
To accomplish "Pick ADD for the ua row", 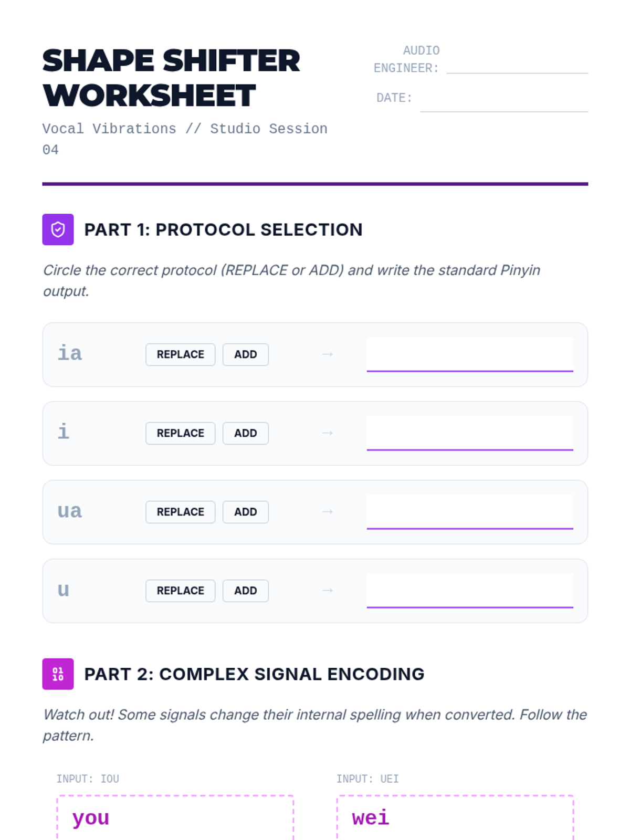I will click(x=245, y=512).
